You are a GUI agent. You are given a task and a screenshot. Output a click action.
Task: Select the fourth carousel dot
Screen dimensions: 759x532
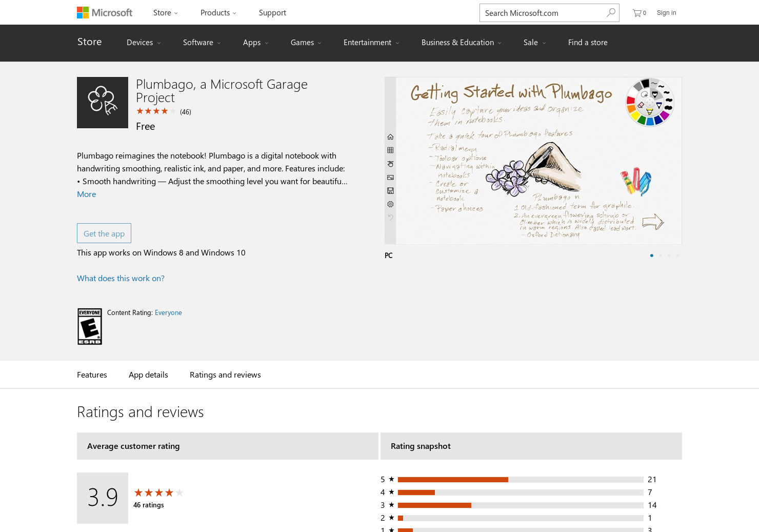pos(678,255)
